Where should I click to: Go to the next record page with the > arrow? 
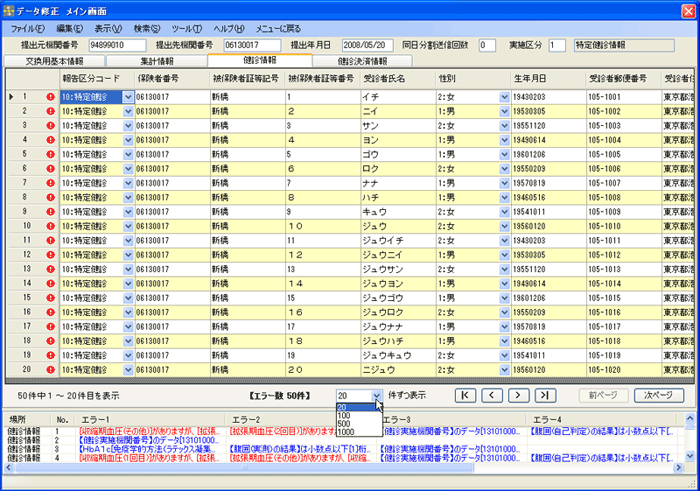coord(518,395)
